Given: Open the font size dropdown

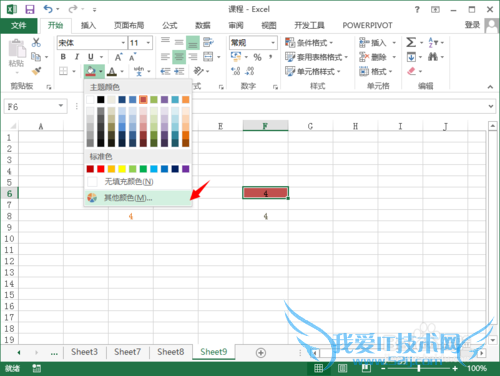Looking at the screenshot, I should 148,43.
